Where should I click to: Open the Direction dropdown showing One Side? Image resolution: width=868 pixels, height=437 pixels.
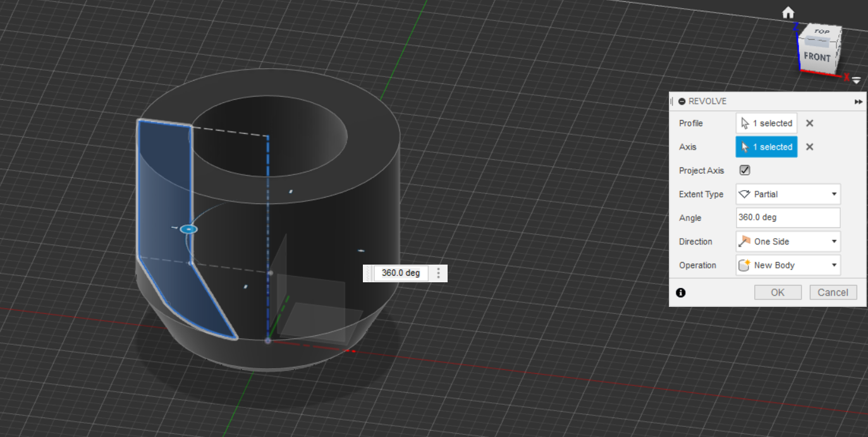pos(788,241)
